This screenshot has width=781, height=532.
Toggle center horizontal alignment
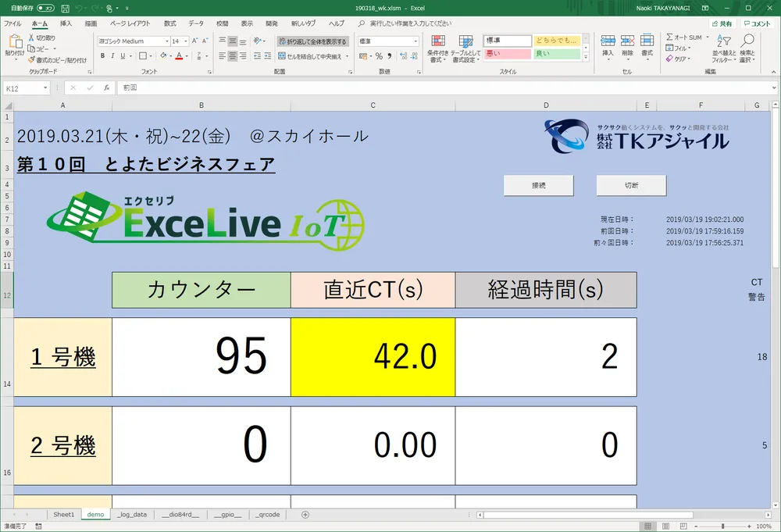tap(233, 55)
